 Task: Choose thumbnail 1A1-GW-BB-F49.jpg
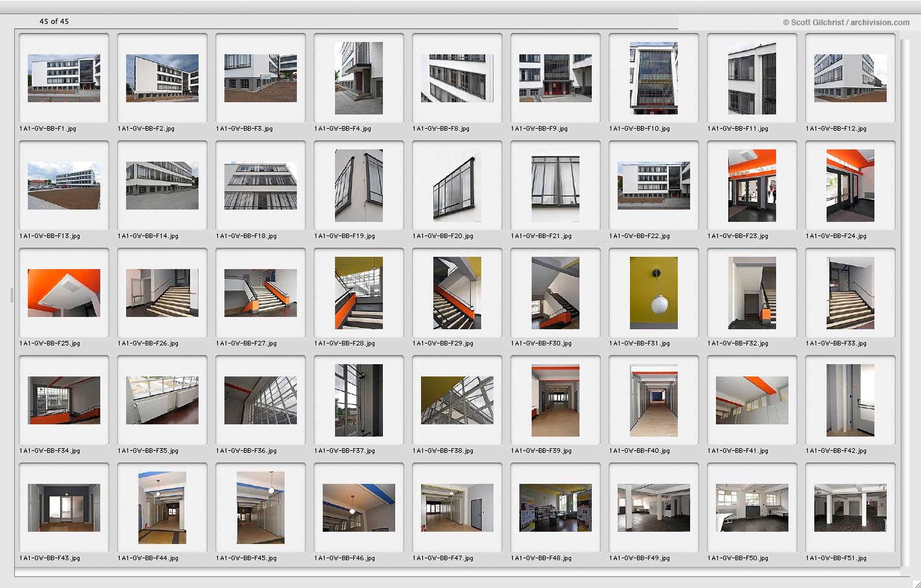(x=654, y=508)
